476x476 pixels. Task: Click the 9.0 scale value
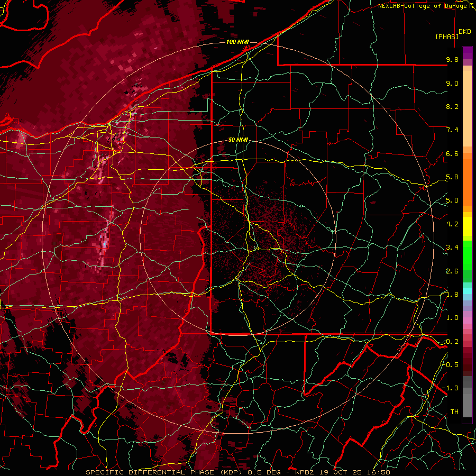452,83
